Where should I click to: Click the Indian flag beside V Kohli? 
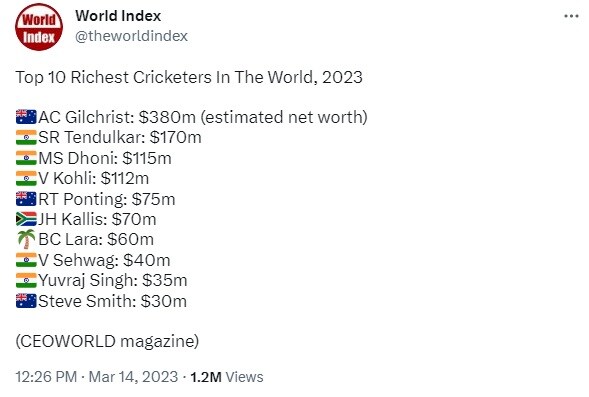26,178
